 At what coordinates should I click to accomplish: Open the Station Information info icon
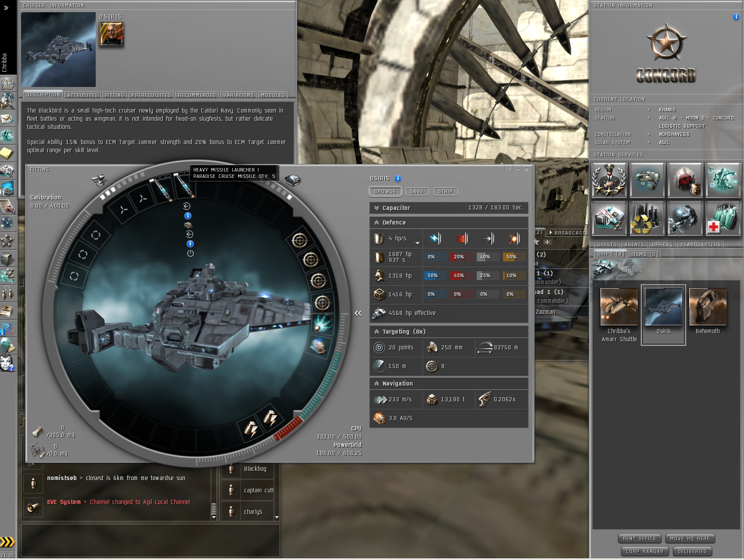tap(736, 17)
